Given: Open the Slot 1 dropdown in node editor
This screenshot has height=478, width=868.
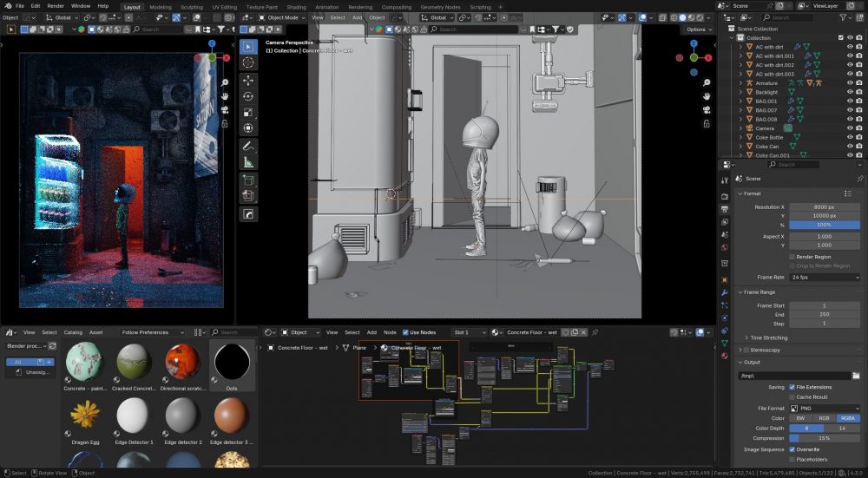Looking at the screenshot, I should point(469,332).
